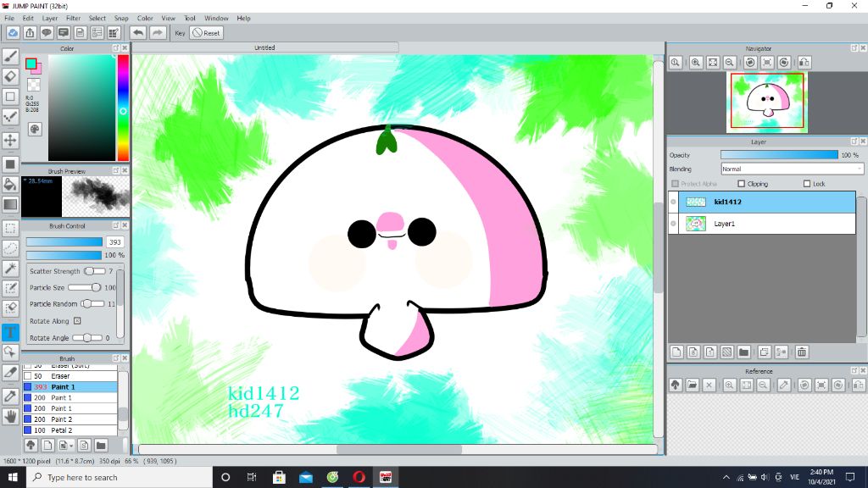
Task: Select the Hand pan tool
Action: (10, 416)
